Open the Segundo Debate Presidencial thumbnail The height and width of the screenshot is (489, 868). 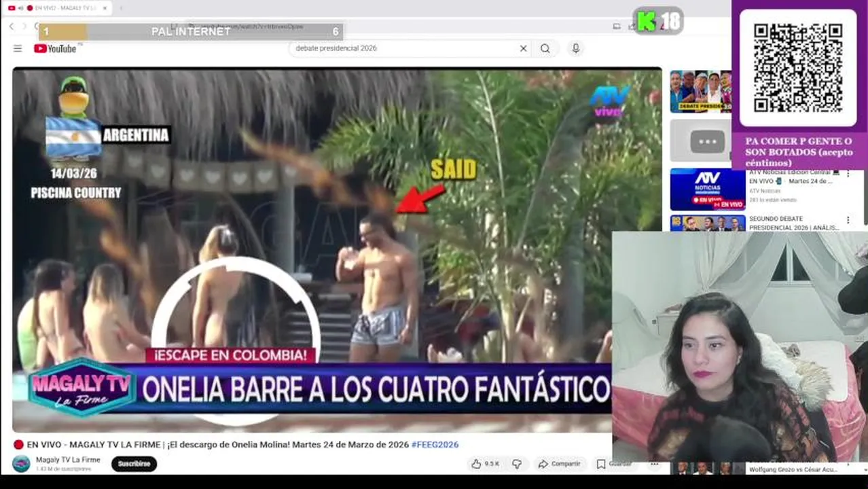click(708, 223)
